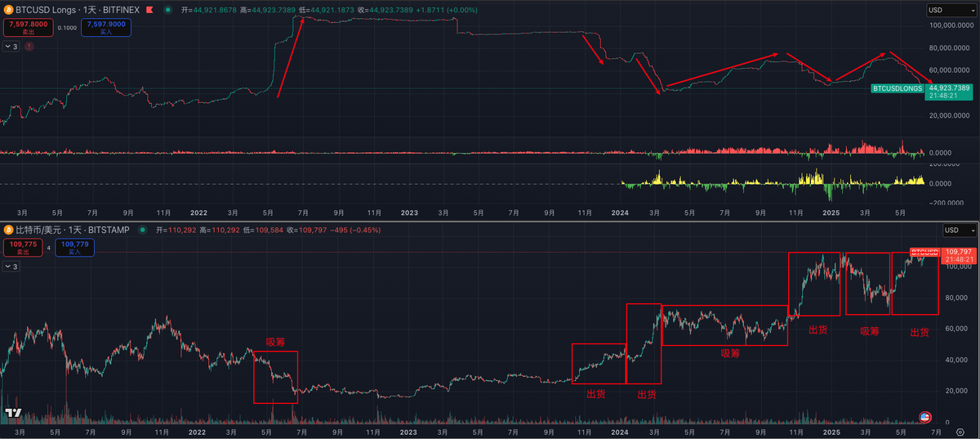Click the 7月 label at the bottom time axis end
Image resolution: width=980 pixels, height=439 pixels.
936,431
